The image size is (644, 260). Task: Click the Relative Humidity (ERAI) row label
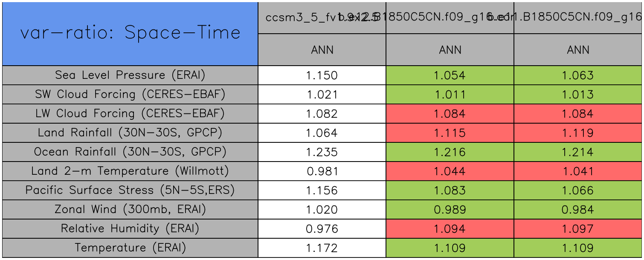point(130,228)
